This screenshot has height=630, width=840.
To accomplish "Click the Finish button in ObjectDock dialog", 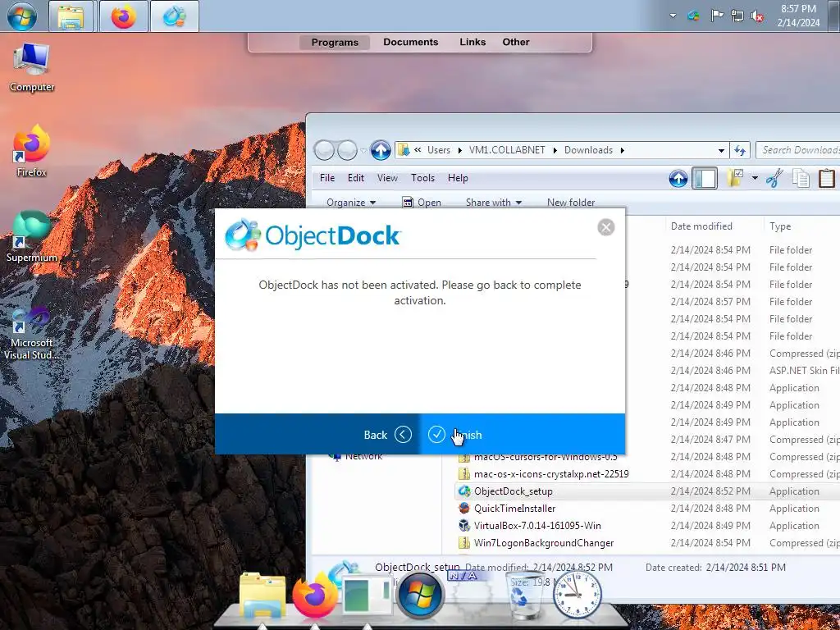I will pos(522,435).
